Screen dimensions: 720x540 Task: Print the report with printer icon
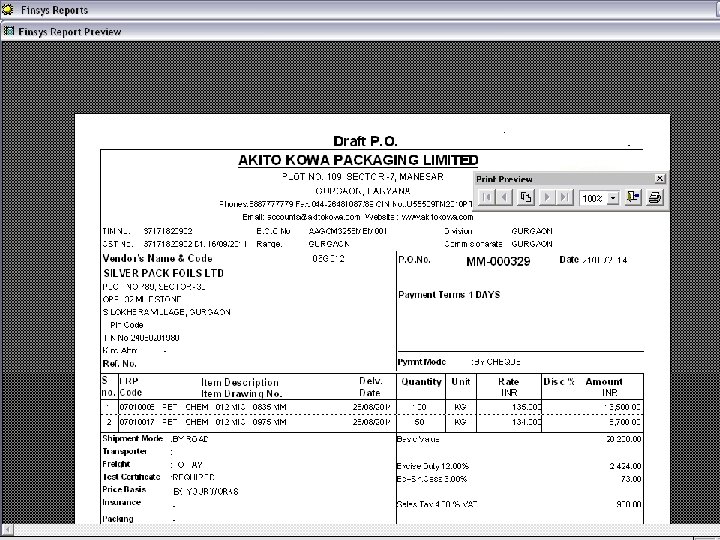(654, 197)
